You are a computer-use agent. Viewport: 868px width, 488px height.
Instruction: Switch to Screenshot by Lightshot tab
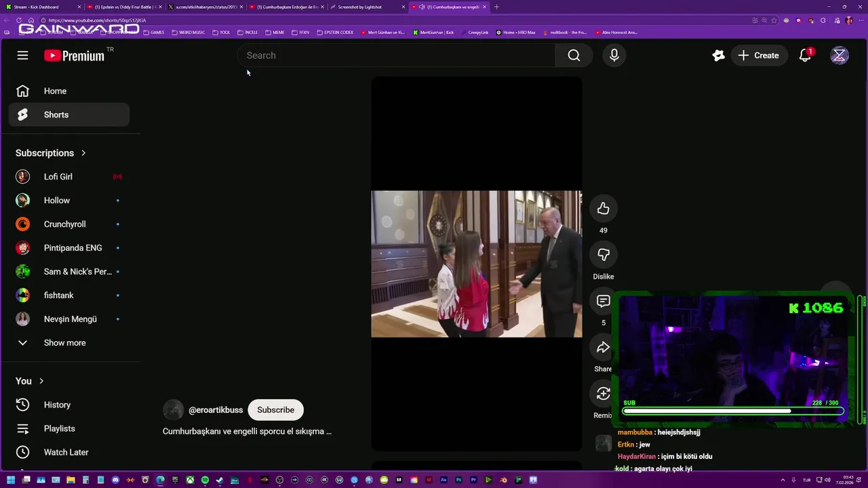[368, 7]
